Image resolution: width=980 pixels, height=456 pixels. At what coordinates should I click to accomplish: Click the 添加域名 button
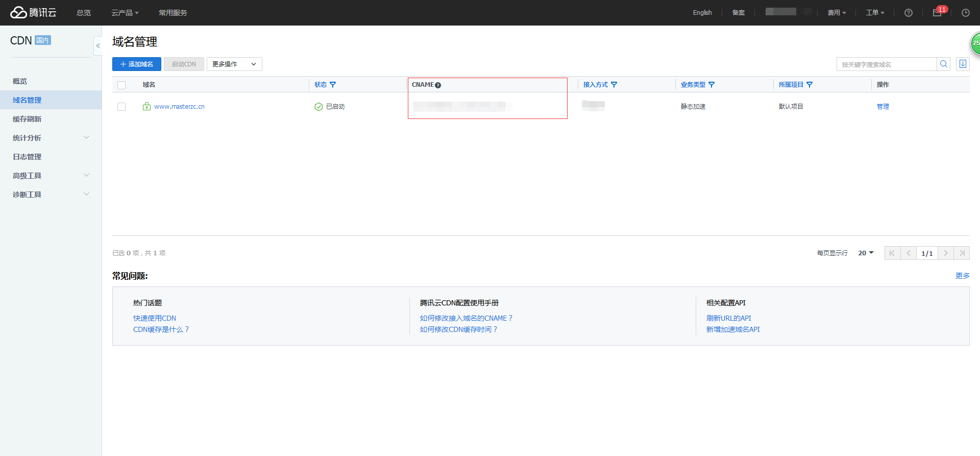coord(137,64)
